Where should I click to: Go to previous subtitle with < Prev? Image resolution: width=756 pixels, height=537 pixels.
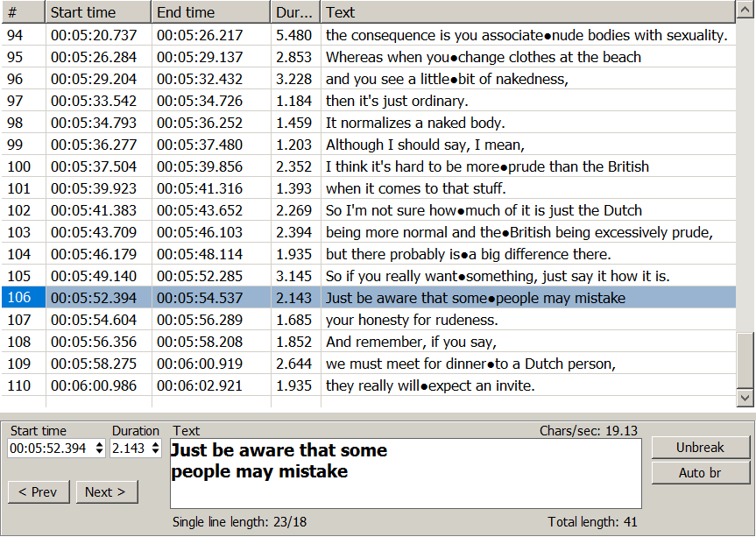(38, 491)
